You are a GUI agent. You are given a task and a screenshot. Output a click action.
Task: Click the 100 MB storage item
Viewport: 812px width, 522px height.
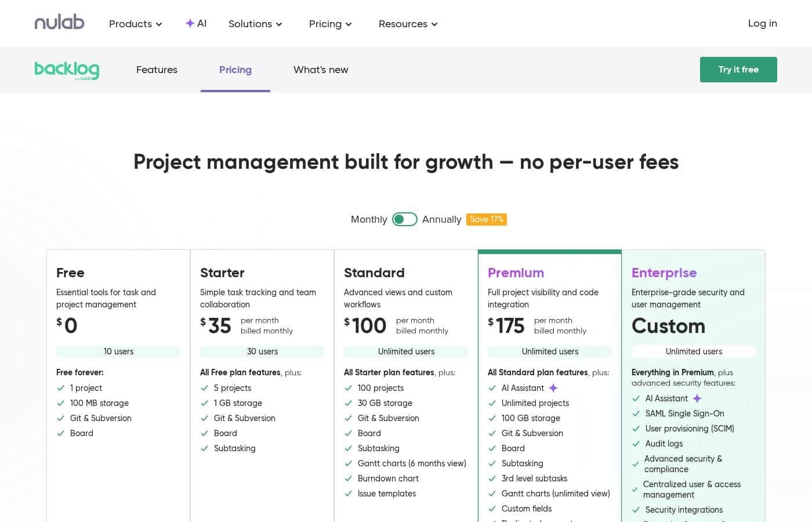99,403
